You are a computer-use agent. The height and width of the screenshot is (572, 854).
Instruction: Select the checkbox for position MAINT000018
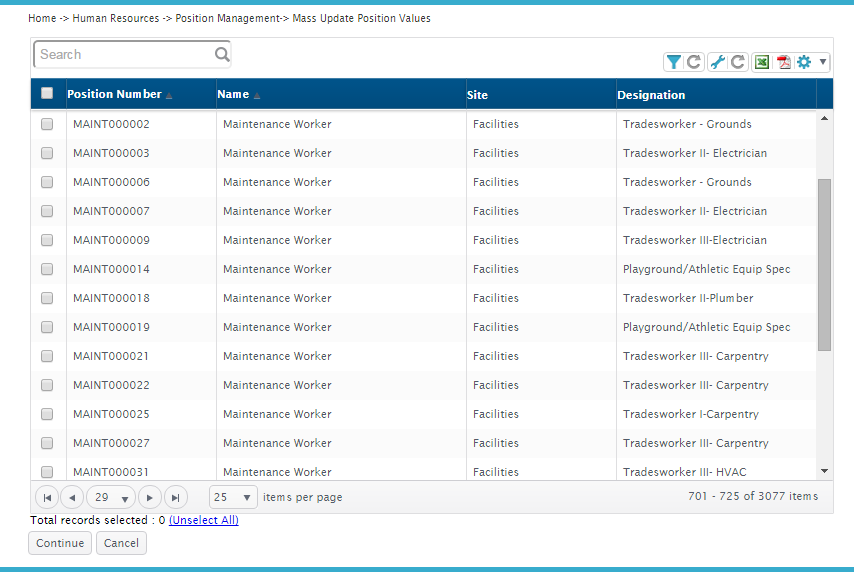[47, 298]
